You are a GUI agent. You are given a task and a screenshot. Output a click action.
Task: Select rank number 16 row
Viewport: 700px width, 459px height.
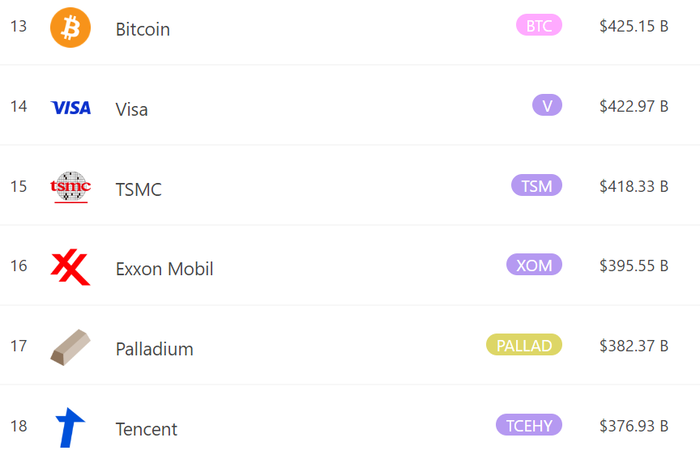click(350, 266)
